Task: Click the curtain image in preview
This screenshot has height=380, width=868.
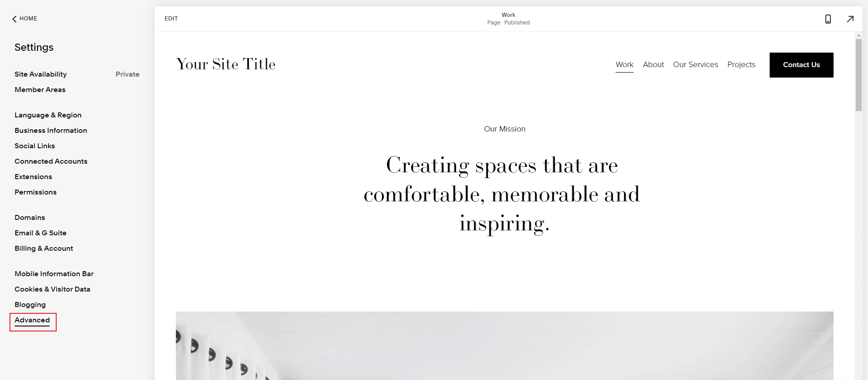Action: coord(504,346)
